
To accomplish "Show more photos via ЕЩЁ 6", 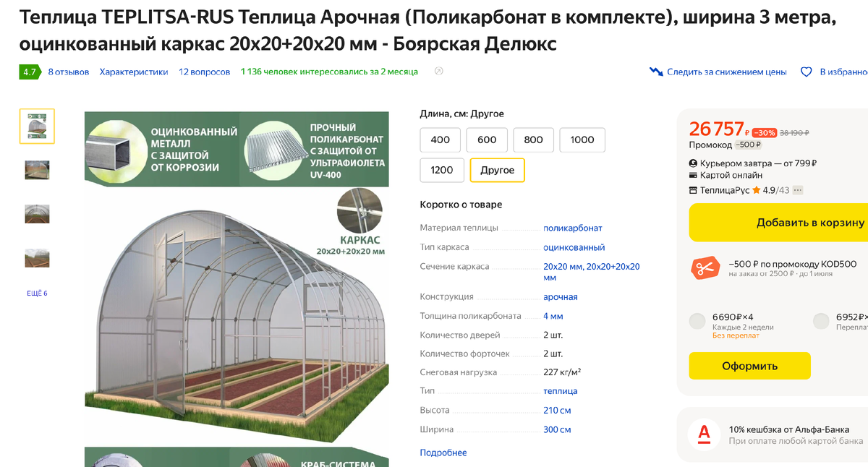I will tap(37, 294).
